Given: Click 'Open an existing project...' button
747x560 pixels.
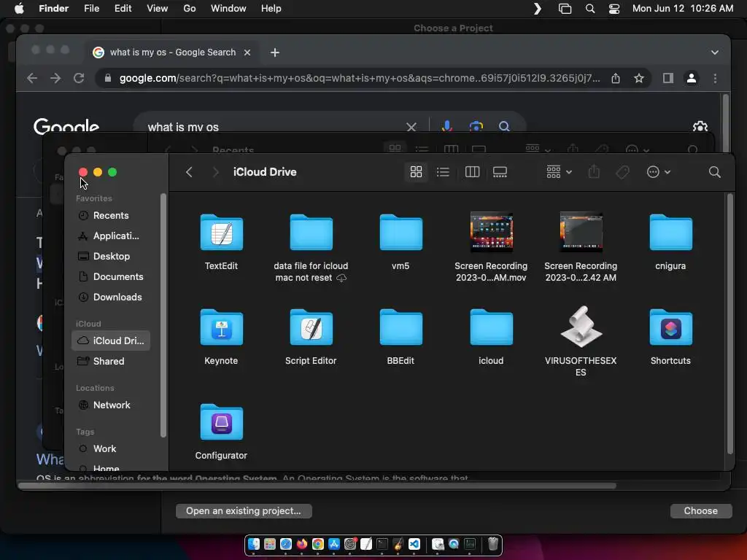Looking at the screenshot, I should point(244,511).
